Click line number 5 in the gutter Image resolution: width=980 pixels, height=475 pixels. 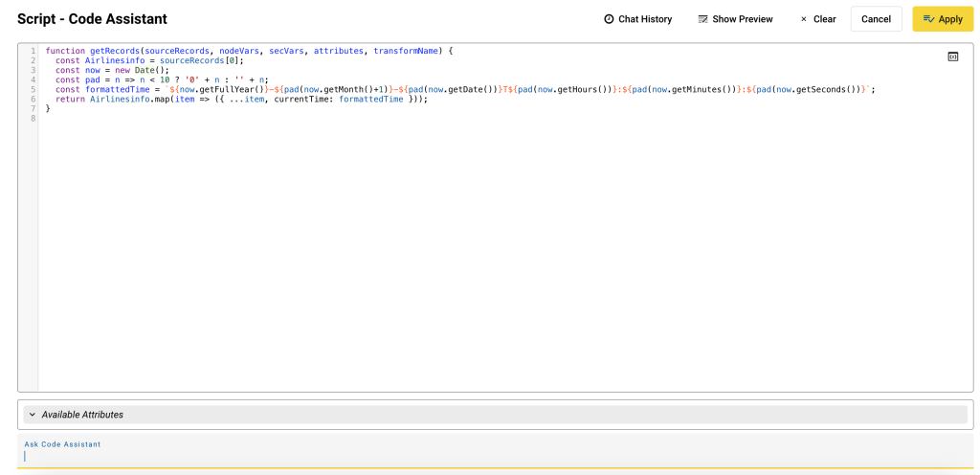(x=33, y=89)
